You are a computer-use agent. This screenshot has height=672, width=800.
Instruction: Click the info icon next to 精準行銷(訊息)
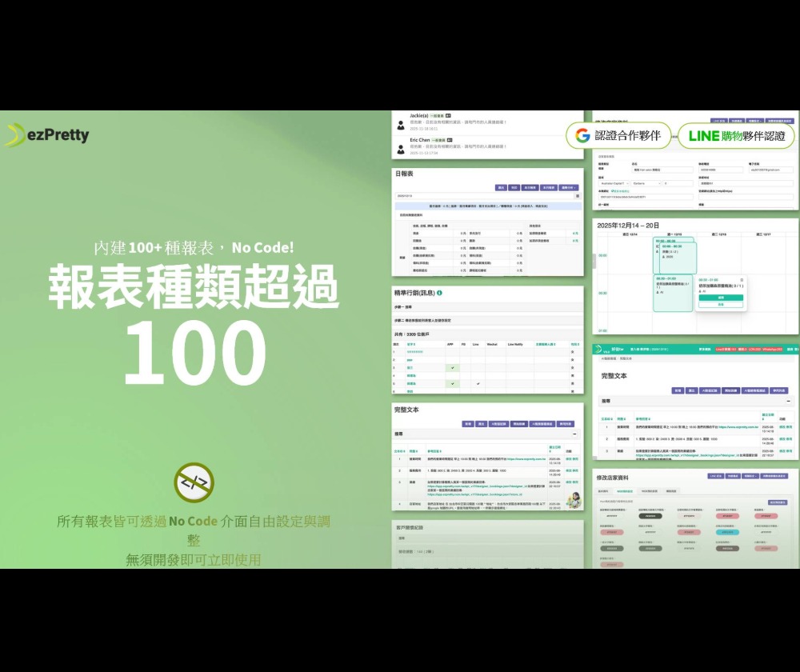(x=439, y=293)
